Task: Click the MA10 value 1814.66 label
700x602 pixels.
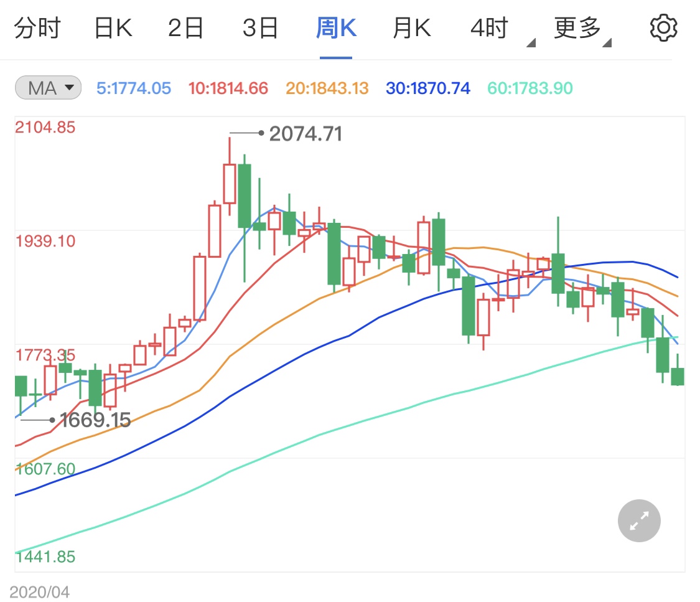Action: coord(228,88)
